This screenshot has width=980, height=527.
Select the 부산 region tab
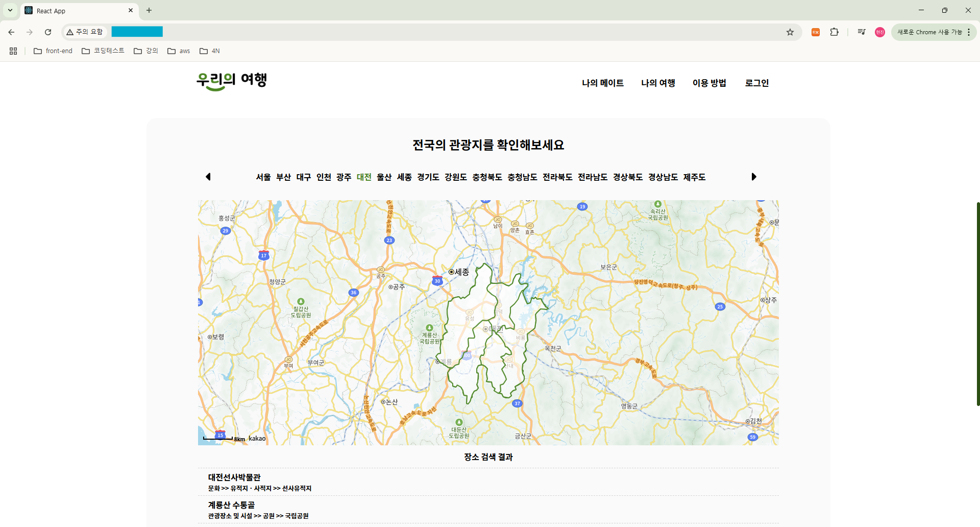283,177
